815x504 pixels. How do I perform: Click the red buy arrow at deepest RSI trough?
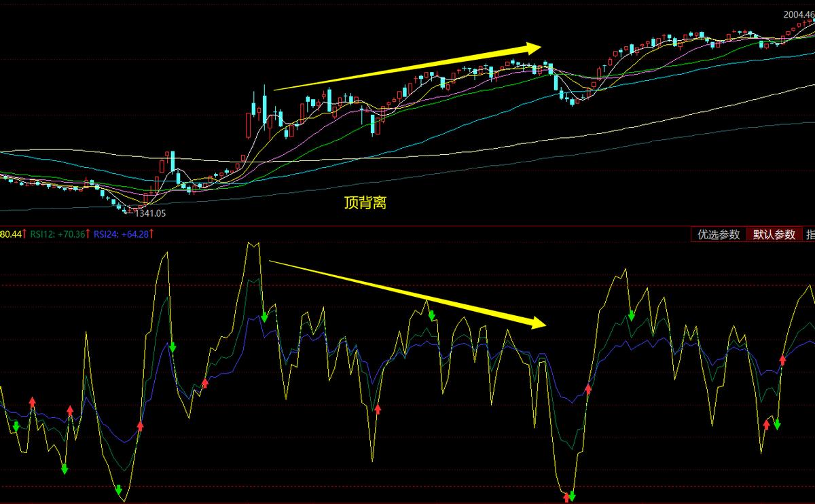[x=566, y=498]
